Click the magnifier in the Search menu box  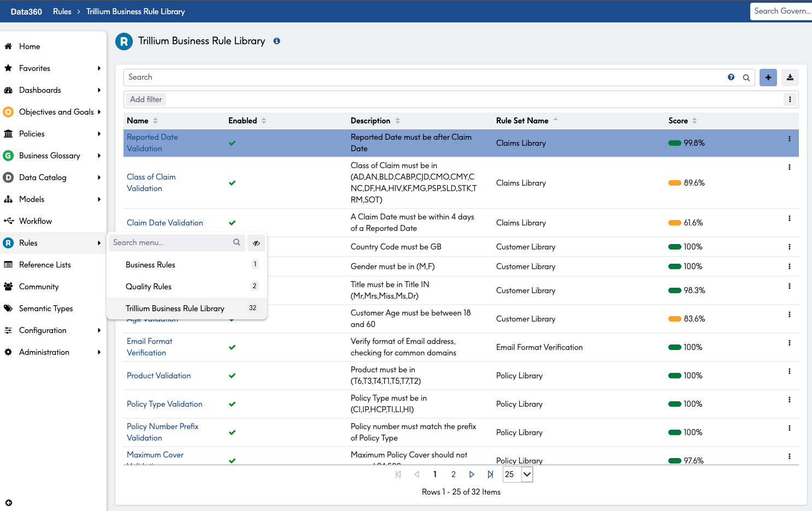click(x=237, y=242)
